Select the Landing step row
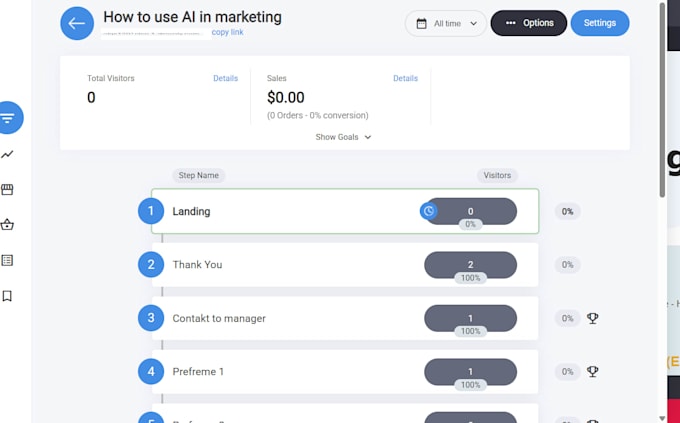 tap(345, 211)
